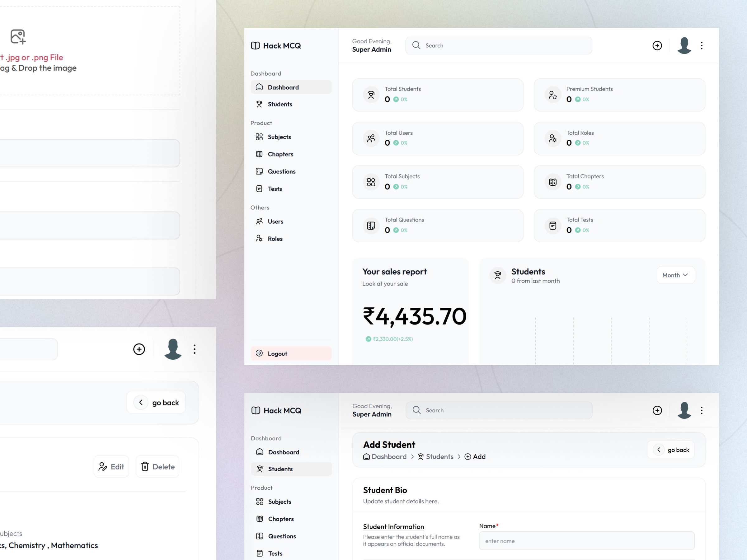Select Students in the sidebar menu
The height and width of the screenshot is (560, 747).
click(x=280, y=104)
